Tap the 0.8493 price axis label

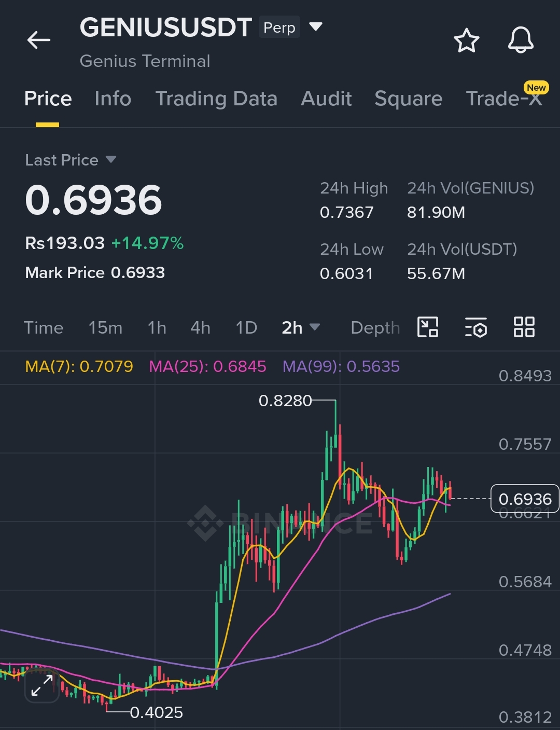525,376
